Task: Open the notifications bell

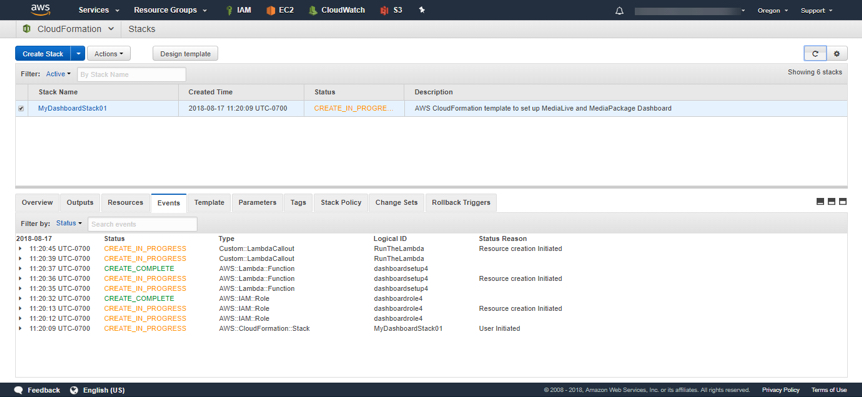Action: tap(620, 10)
